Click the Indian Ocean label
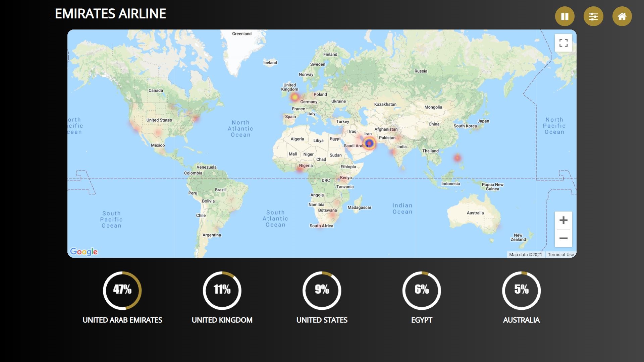The width and height of the screenshot is (644, 362). click(x=402, y=208)
